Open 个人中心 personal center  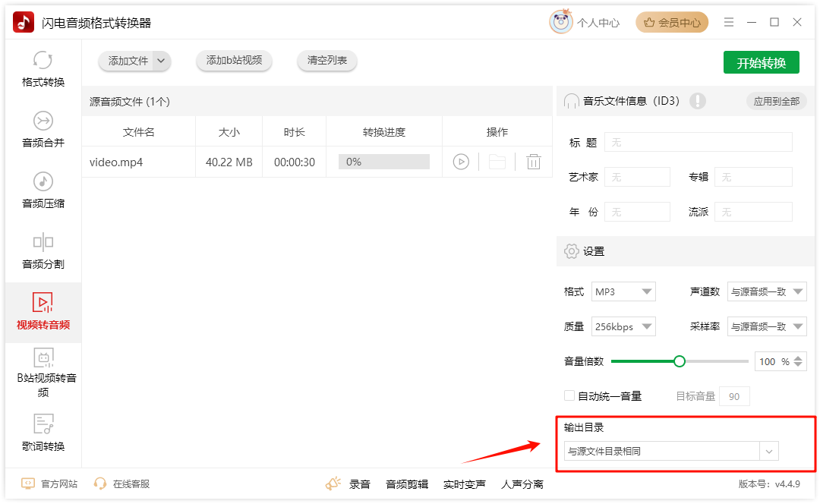598,23
